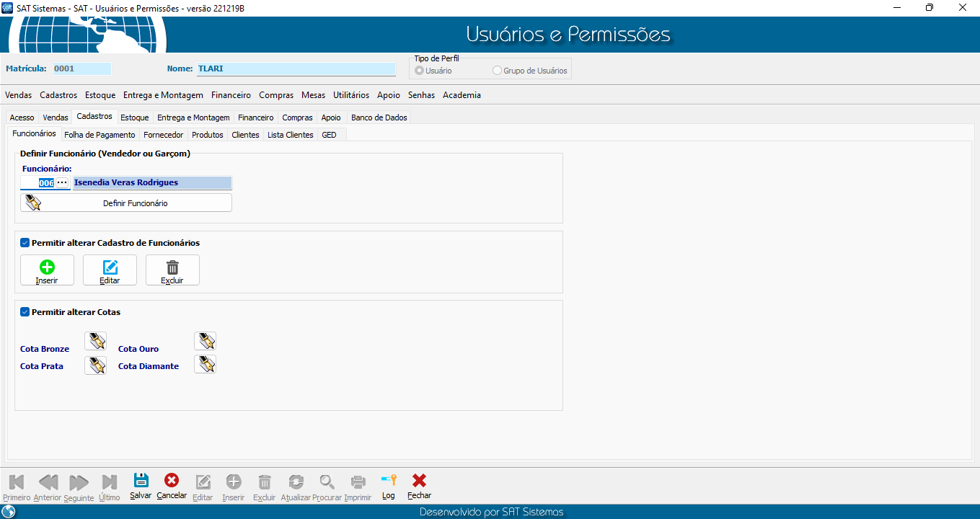
Task: Click the Definir Funcionário button
Action: (x=126, y=203)
